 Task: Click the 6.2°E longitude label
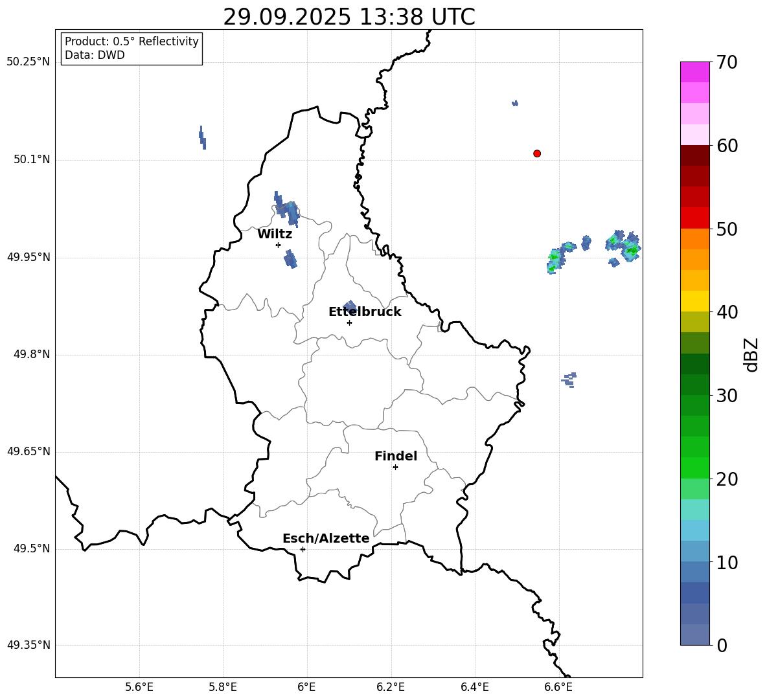pyautogui.click(x=391, y=687)
